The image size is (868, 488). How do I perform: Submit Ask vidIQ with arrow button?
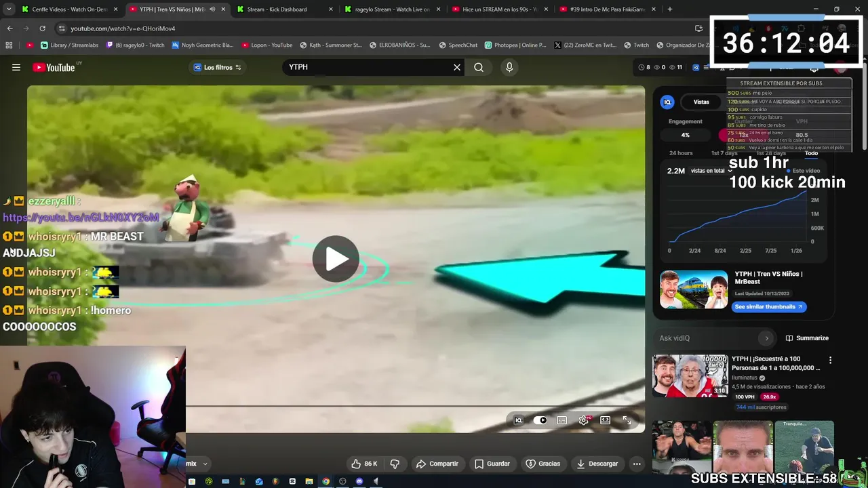coord(767,338)
